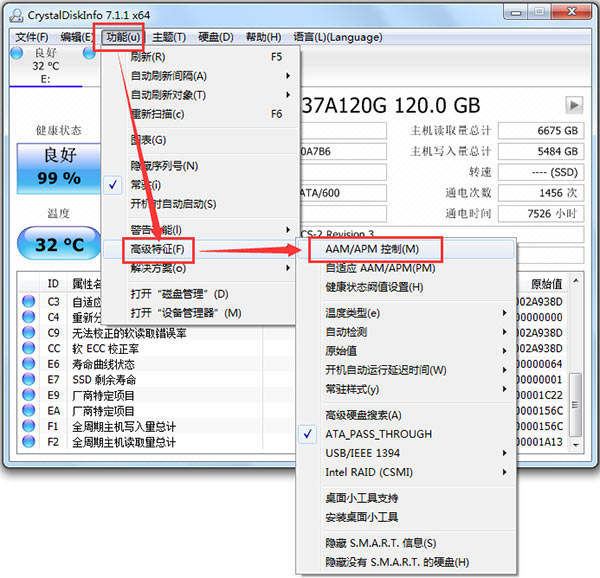Click the 转速 value ---- (SSD)
Image resolution: width=600 pixels, height=578 pixels.
[x=541, y=172]
